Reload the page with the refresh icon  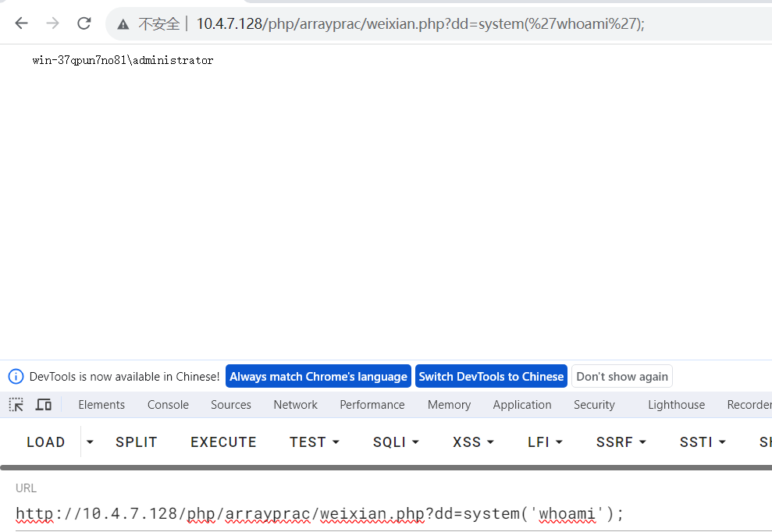click(x=84, y=23)
